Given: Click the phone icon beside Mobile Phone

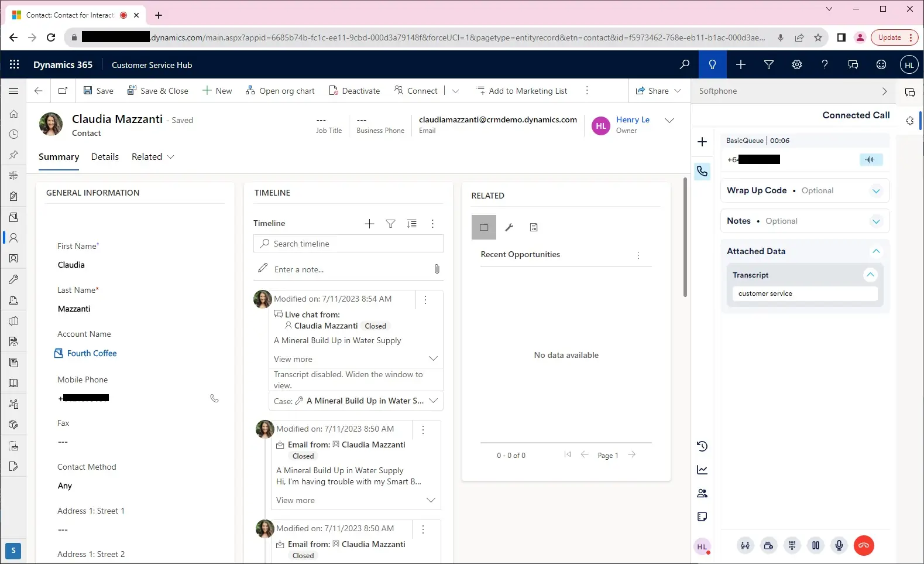Looking at the screenshot, I should coord(215,398).
